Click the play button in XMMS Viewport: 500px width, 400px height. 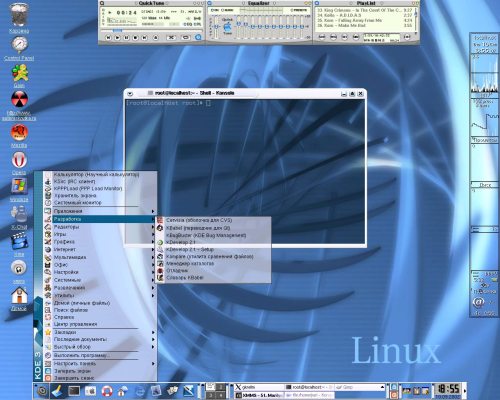(x=117, y=38)
